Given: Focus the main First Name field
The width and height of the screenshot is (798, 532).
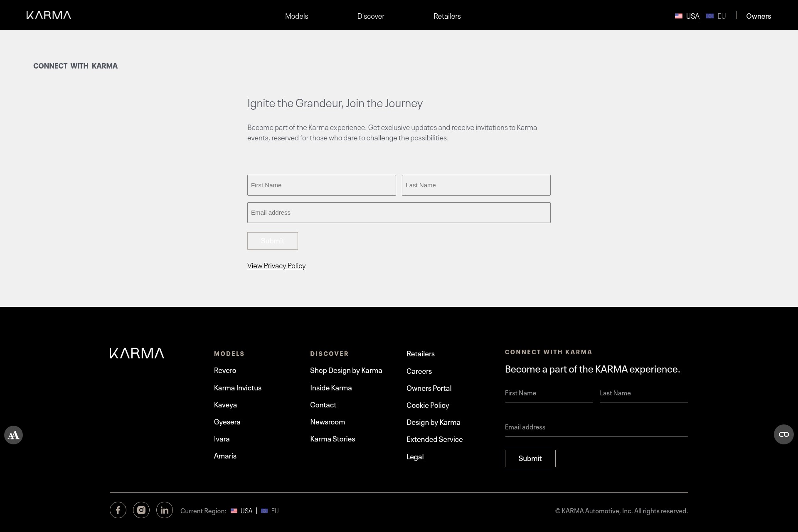Looking at the screenshot, I should (322, 185).
